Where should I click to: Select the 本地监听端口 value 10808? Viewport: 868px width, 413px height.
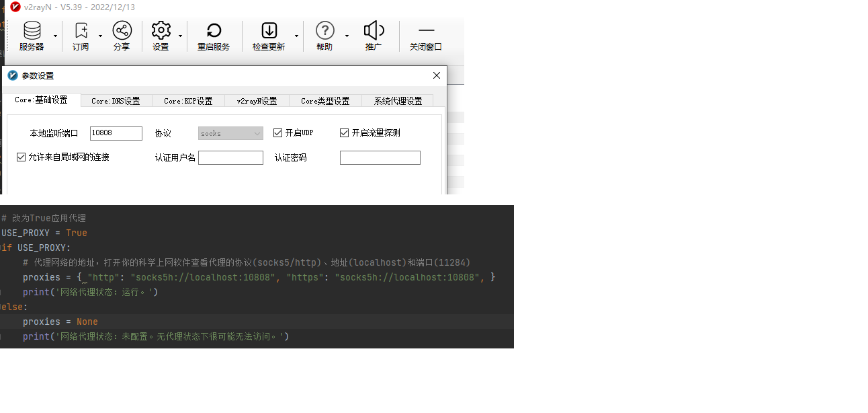tap(116, 133)
